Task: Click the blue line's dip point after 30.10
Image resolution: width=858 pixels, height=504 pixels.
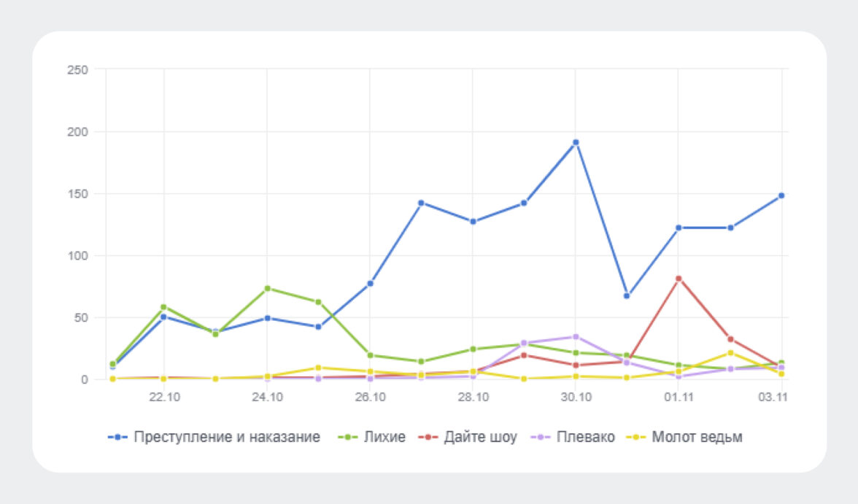Action: pyautogui.click(x=627, y=296)
